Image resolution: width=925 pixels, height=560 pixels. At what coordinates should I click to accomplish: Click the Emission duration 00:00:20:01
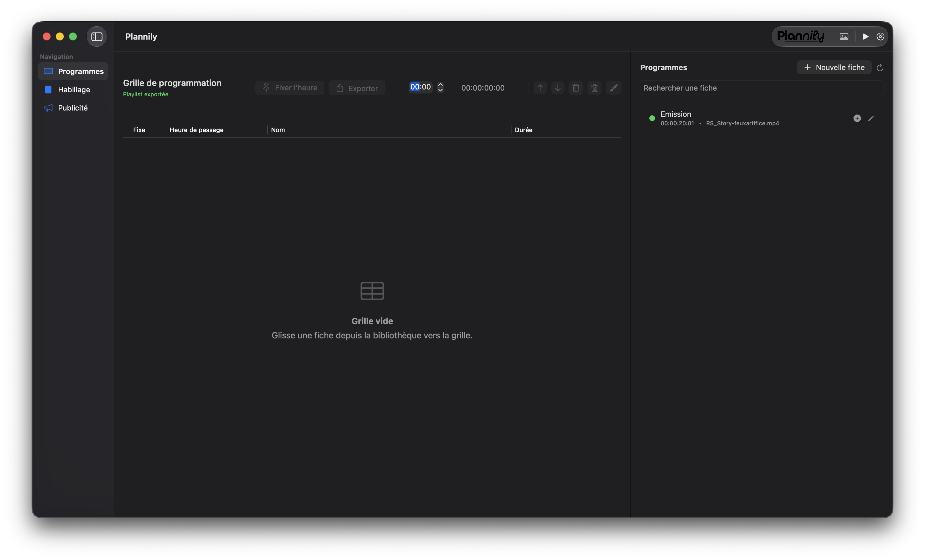point(677,123)
